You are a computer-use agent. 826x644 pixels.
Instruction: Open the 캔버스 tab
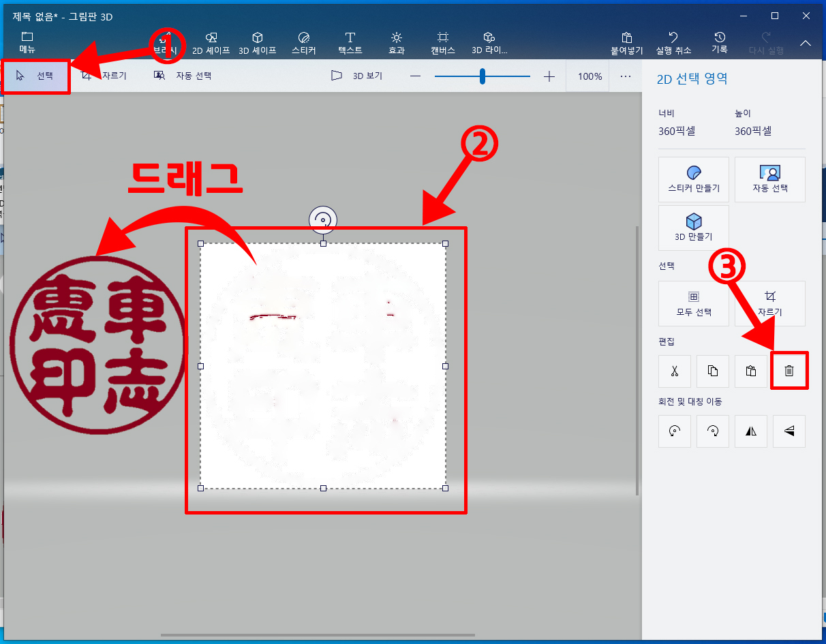coord(442,42)
